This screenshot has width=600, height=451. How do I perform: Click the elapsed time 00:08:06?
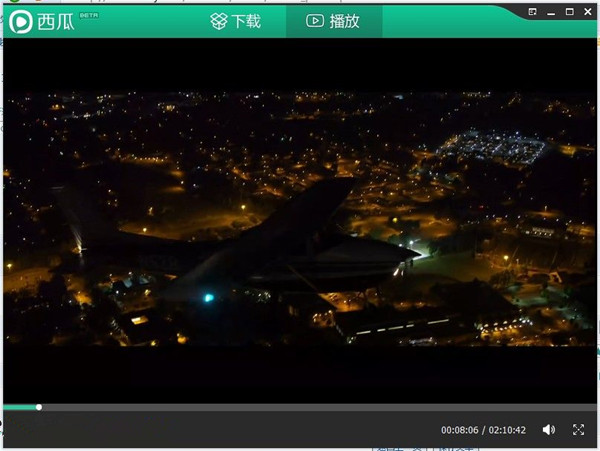click(460, 430)
